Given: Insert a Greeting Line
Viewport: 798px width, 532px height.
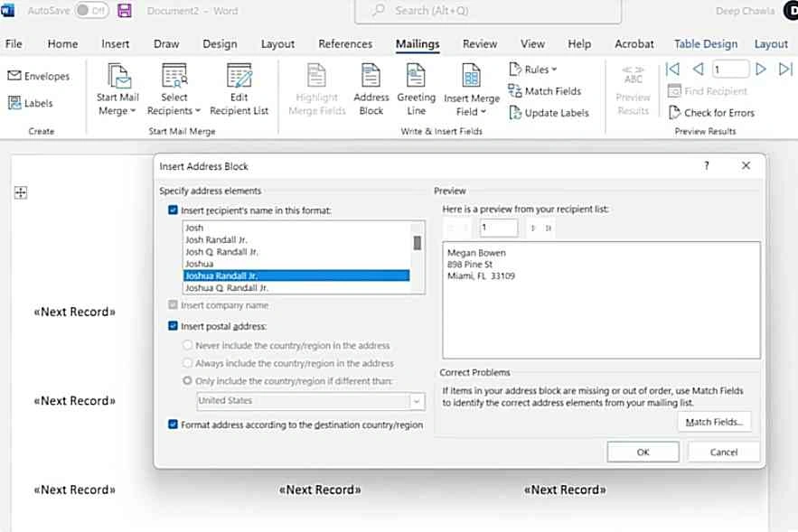Looking at the screenshot, I should pos(417,90).
